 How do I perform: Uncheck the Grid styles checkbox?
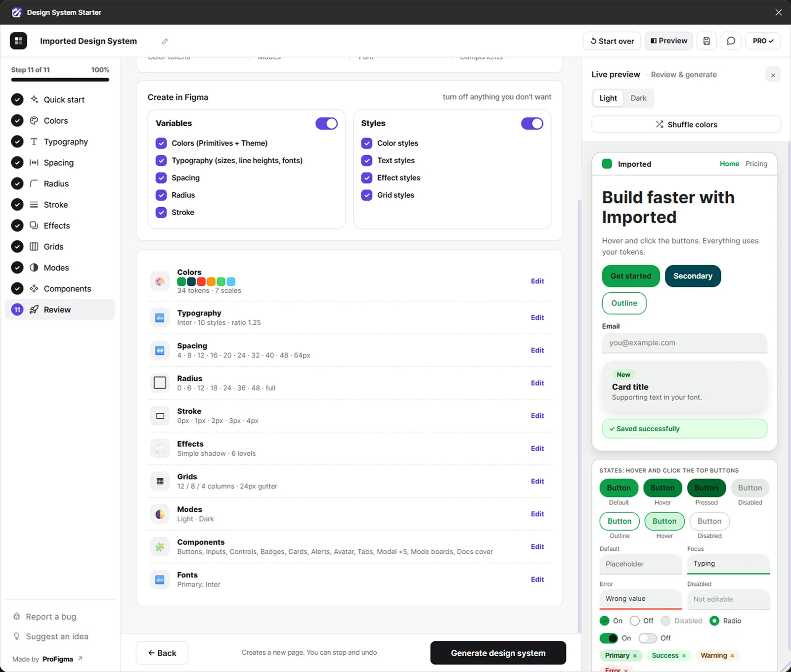(367, 195)
